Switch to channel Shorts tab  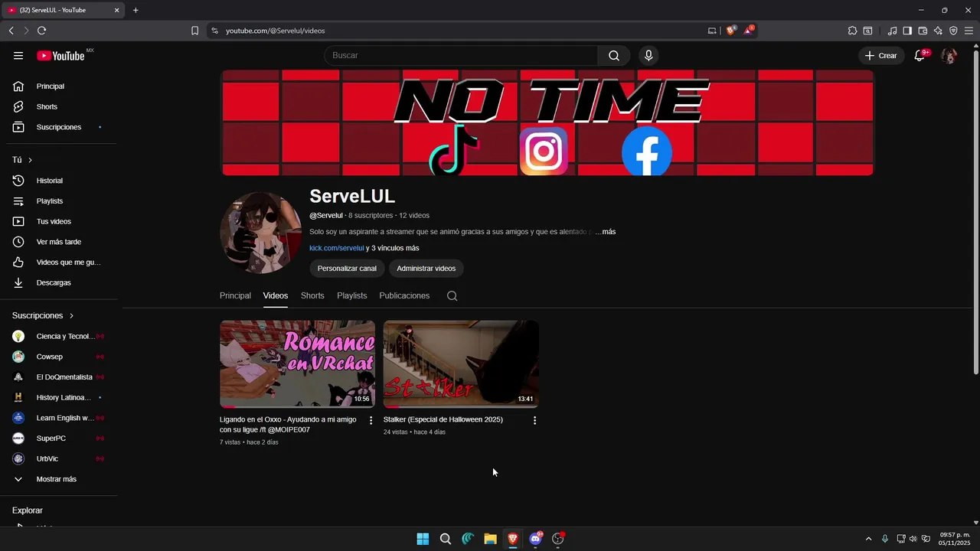(x=312, y=295)
